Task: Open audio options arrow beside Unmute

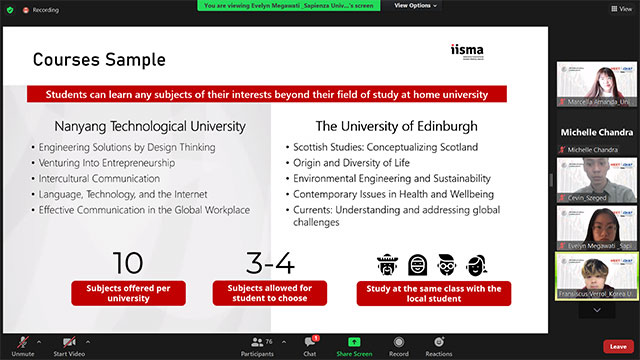Action: click(x=39, y=342)
